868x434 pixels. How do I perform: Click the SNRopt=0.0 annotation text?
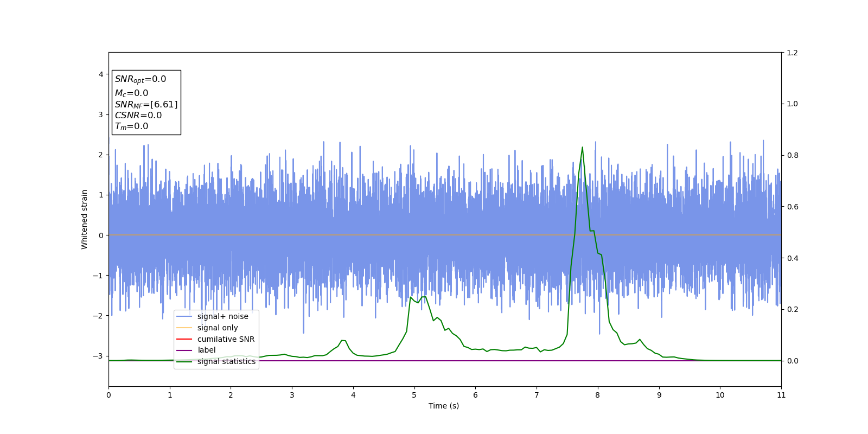pos(141,79)
